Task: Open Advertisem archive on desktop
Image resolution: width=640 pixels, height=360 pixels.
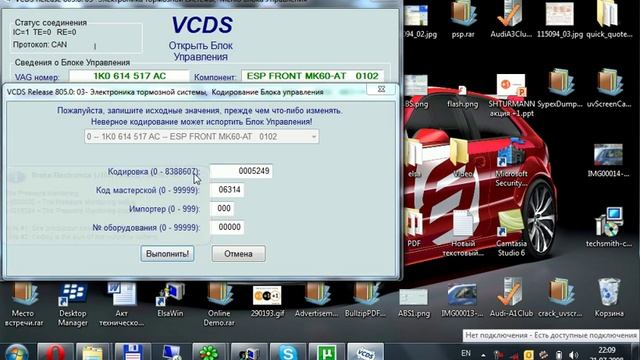Action: 316,300
